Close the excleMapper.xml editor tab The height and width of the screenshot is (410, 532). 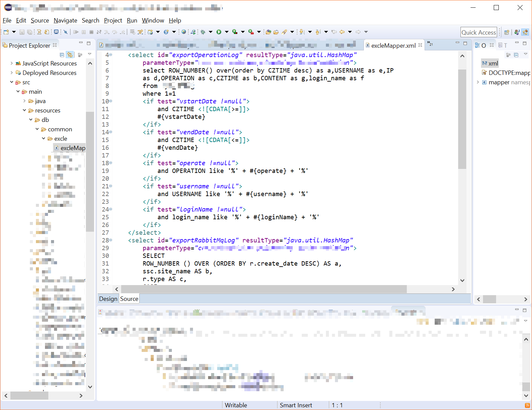tap(420, 45)
